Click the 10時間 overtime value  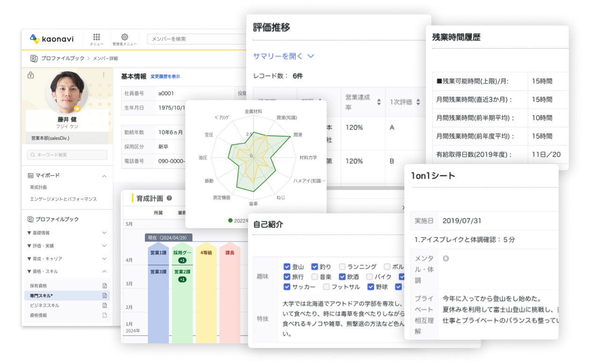(542, 118)
